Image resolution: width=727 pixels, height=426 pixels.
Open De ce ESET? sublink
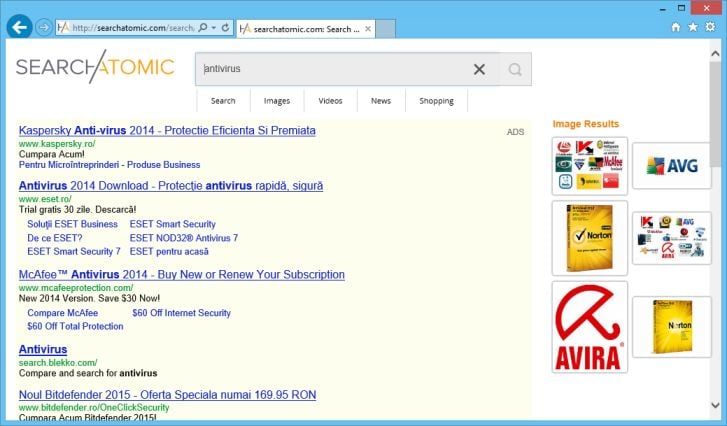(x=55, y=238)
